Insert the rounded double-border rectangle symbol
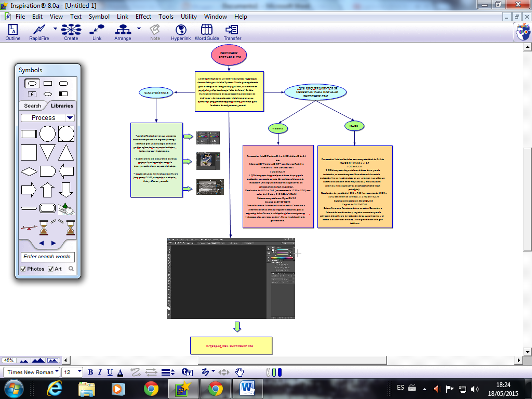 tap(47, 208)
